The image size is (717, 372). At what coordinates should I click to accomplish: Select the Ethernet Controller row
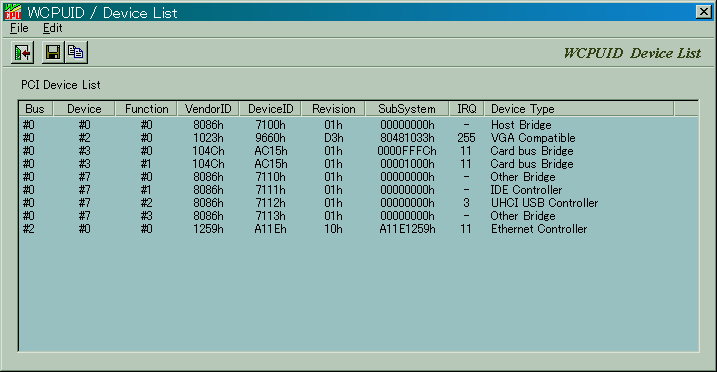point(358,229)
